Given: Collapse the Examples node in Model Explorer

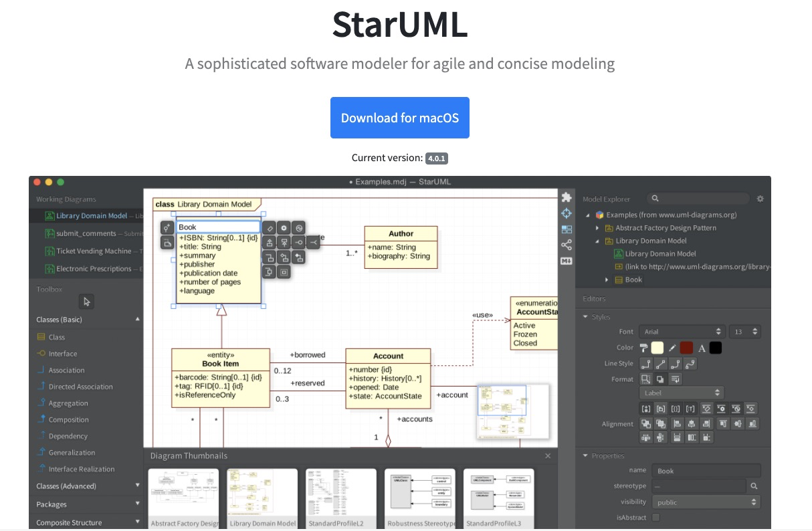Looking at the screenshot, I should (586, 215).
